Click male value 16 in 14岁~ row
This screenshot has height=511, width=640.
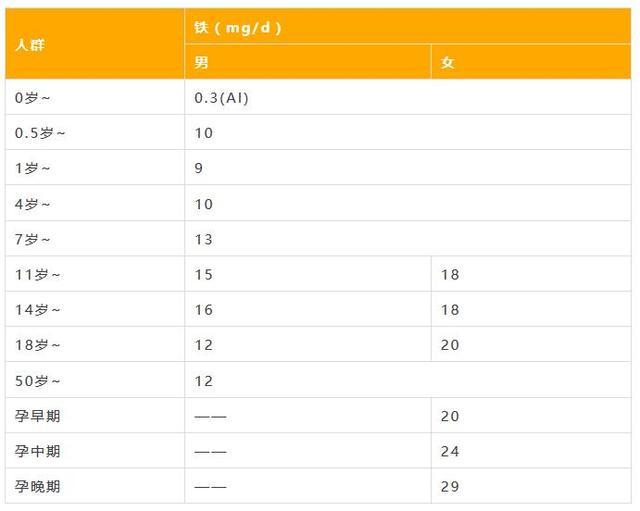204,310
